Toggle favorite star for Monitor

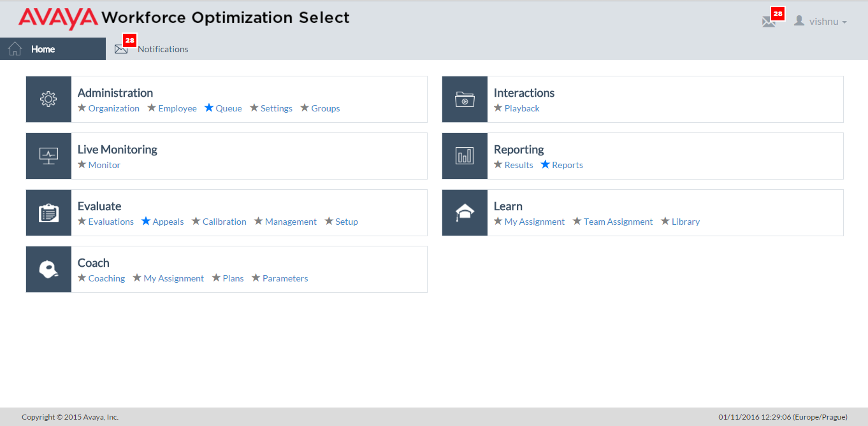pyautogui.click(x=82, y=164)
